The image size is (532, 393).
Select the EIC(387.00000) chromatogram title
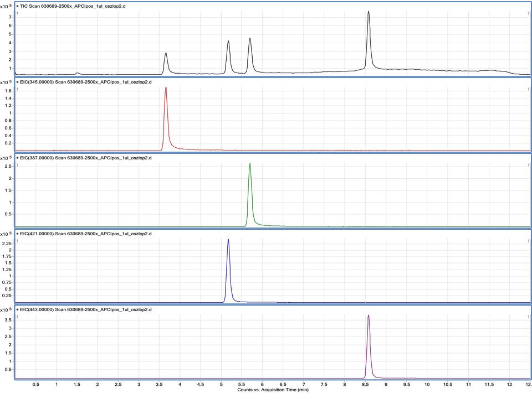coord(84,158)
